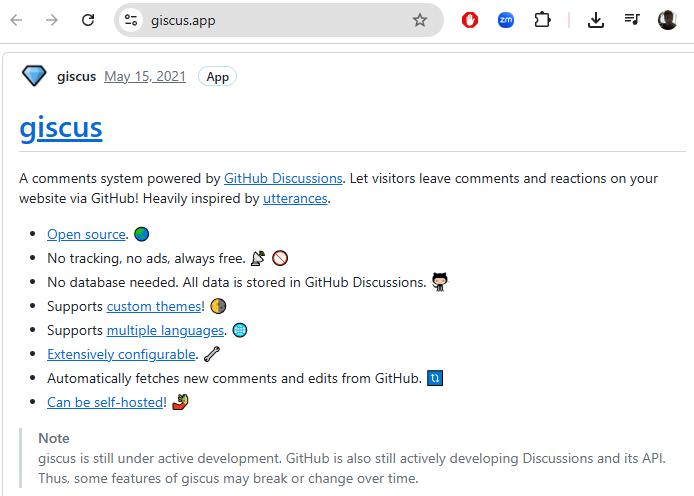Open the custom themes link

(154, 306)
